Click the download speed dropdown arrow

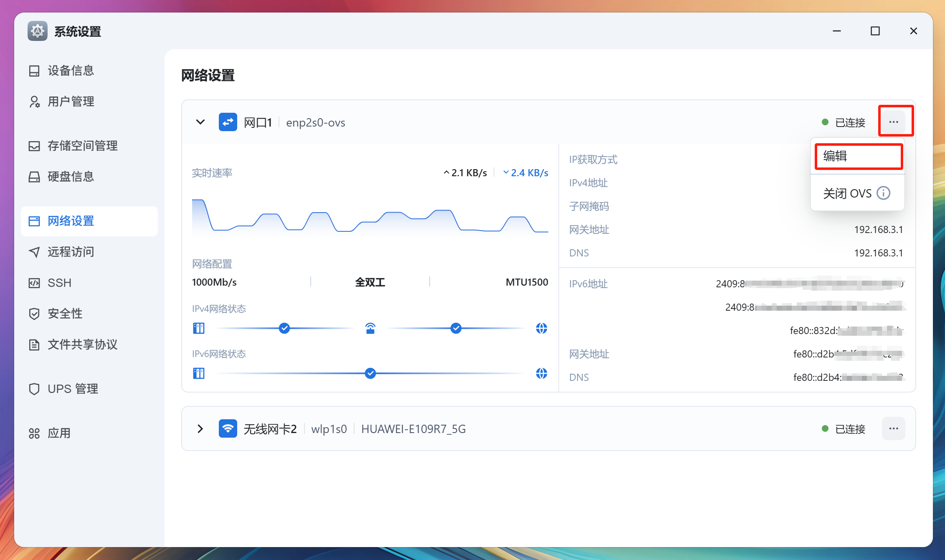click(x=506, y=172)
